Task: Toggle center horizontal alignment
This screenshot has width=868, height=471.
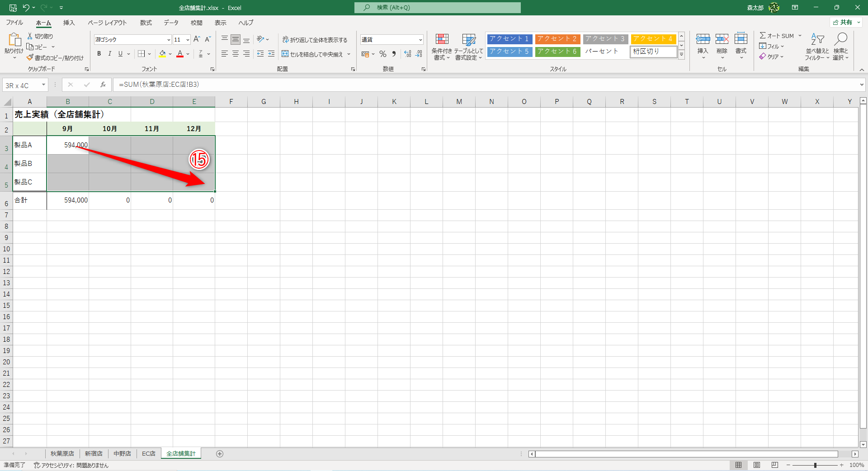Action: pos(236,54)
